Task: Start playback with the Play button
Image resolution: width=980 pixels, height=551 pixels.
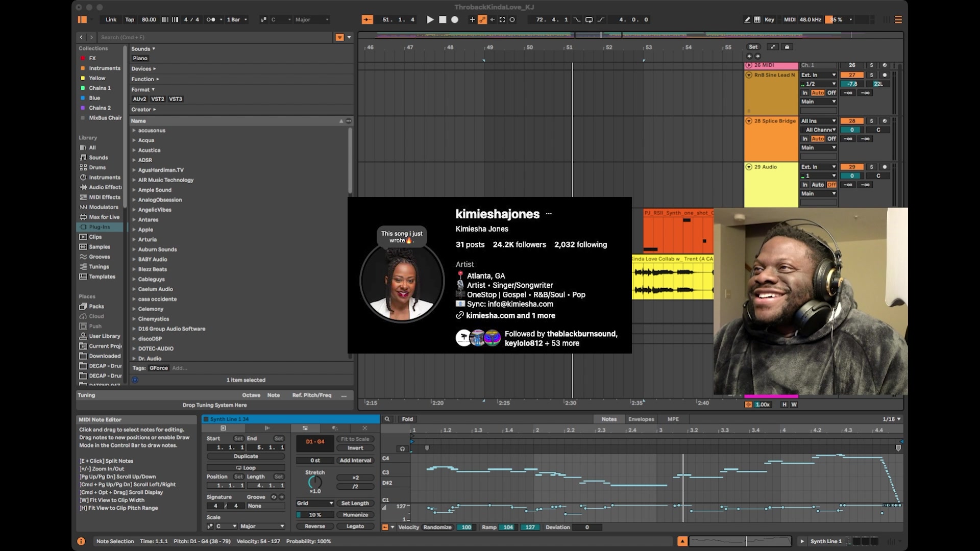Action: point(430,19)
